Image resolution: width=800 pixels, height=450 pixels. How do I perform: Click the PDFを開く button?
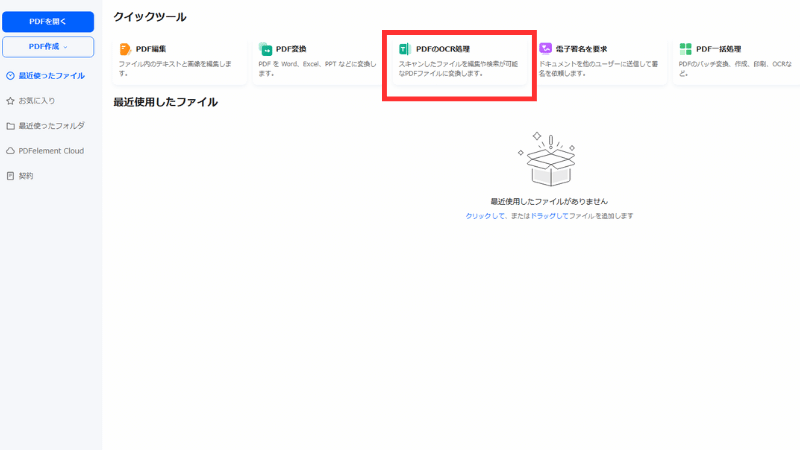(48, 21)
